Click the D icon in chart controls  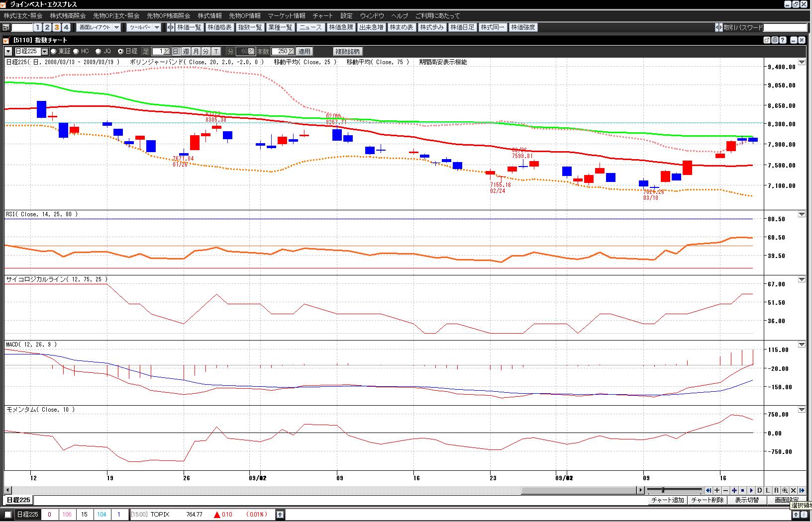coord(760,490)
